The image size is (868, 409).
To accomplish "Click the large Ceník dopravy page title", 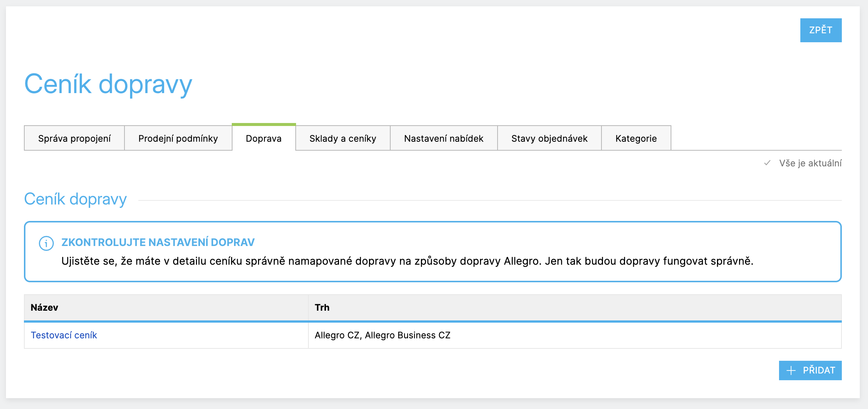I will coord(108,84).
